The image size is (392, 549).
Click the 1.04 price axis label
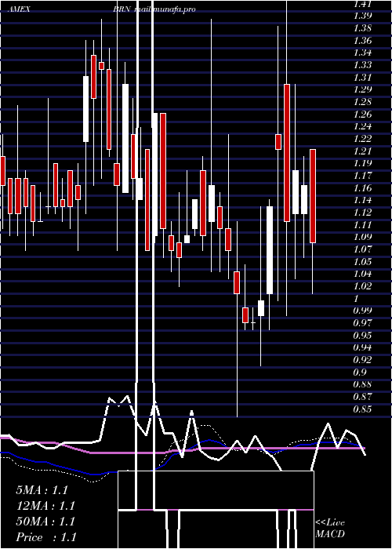click(362, 274)
